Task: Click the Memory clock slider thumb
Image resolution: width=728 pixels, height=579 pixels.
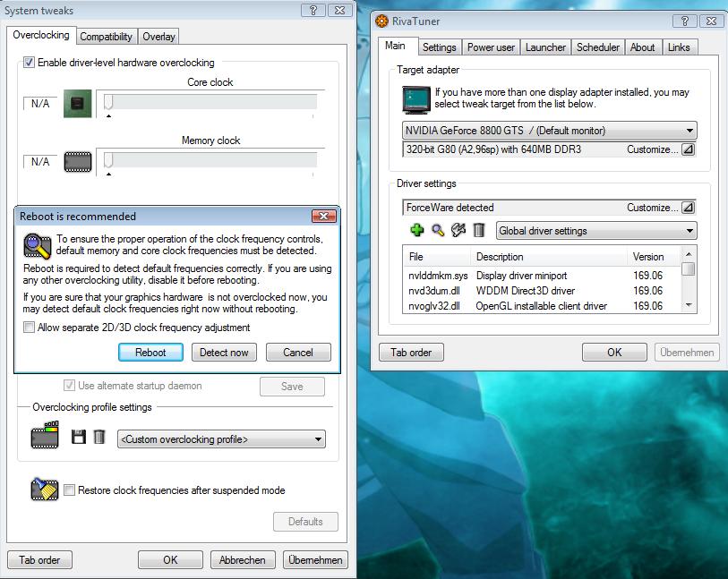Action: pyautogui.click(x=108, y=160)
